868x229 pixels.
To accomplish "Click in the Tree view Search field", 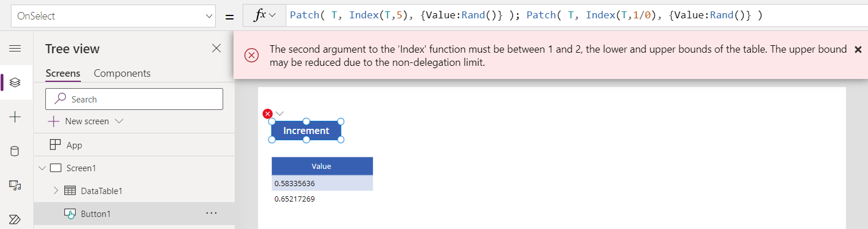I will [134, 99].
